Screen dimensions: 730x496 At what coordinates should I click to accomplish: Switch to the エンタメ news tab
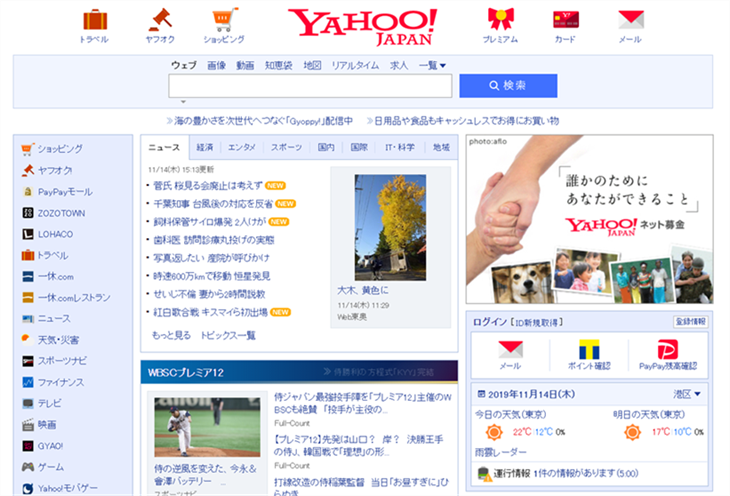click(x=242, y=148)
